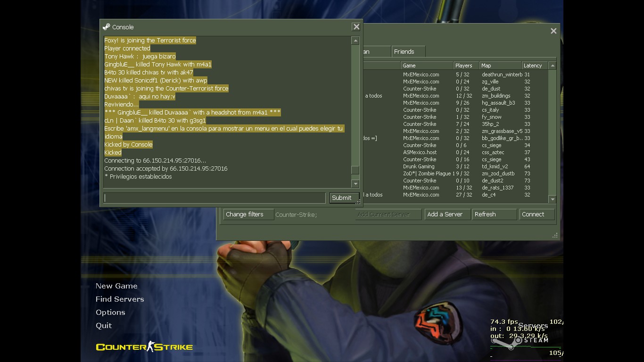Select the de_c4 server row
644x362 pixels.
[455, 195]
